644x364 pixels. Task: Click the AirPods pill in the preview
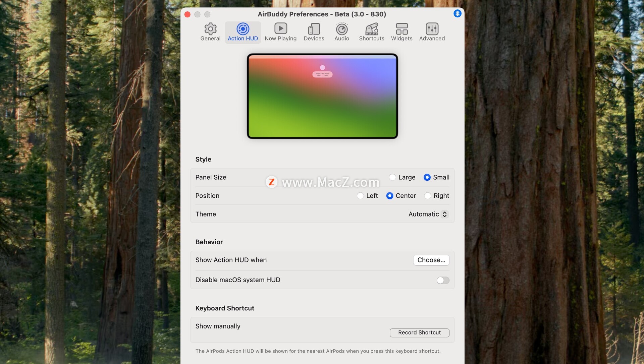click(x=322, y=74)
